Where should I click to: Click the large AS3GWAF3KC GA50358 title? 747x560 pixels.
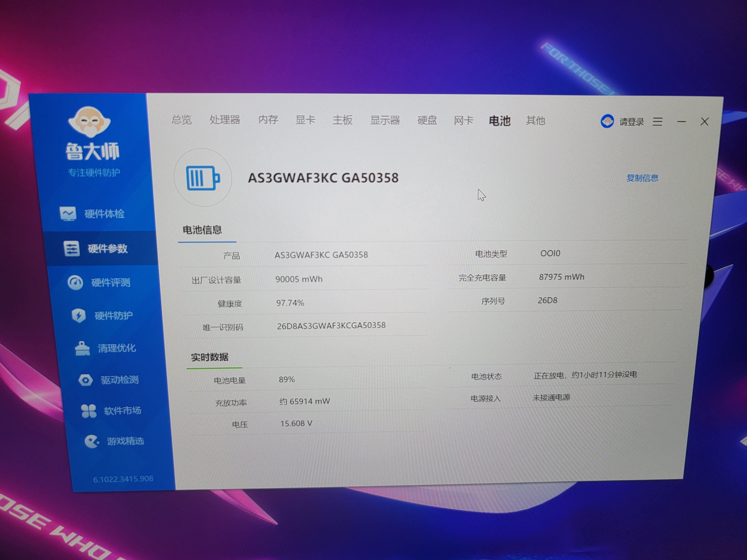(323, 178)
